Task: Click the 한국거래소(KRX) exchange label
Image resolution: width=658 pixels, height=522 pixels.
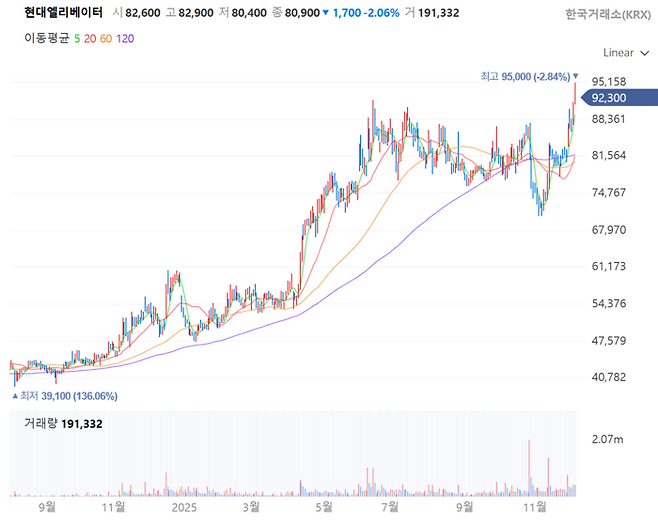Action: pyautogui.click(x=604, y=15)
